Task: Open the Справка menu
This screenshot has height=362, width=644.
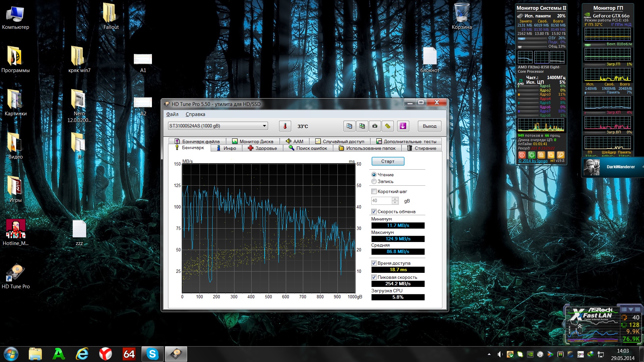Action: [x=195, y=114]
